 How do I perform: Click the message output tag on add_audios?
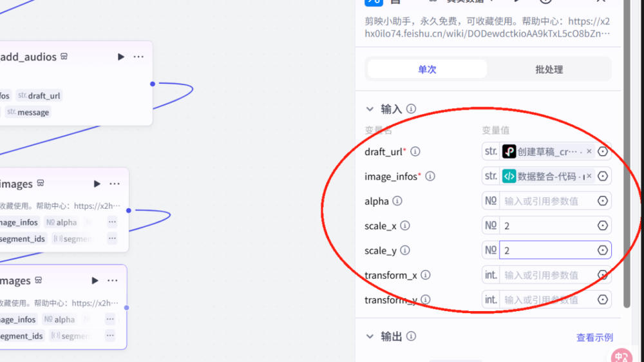click(x=28, y=112)
